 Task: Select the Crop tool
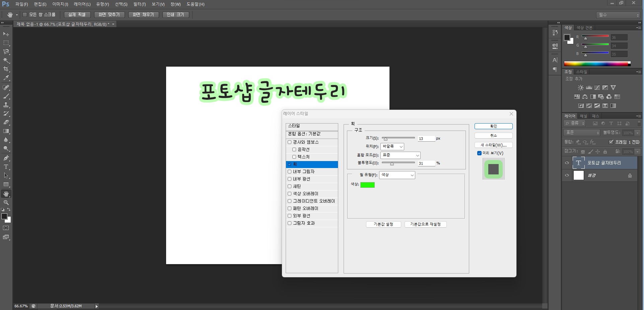point(6,69)
